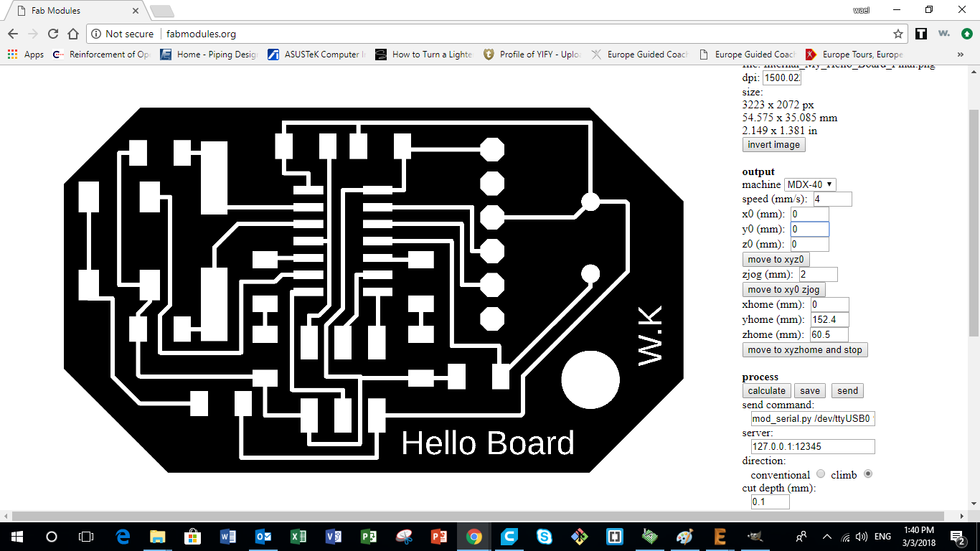
Task: Open Skype from the taskbar
Action: click(545, 536)
